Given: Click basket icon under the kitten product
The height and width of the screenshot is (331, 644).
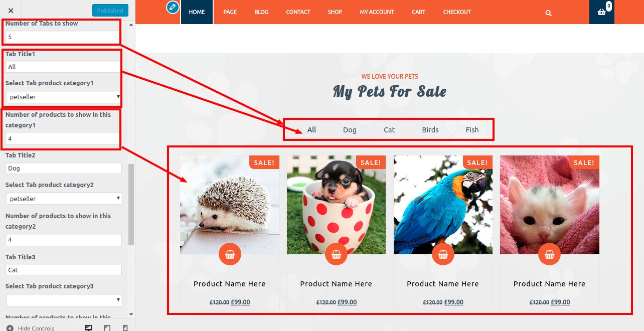Looking at the screenshot, I should coord(549,254).
